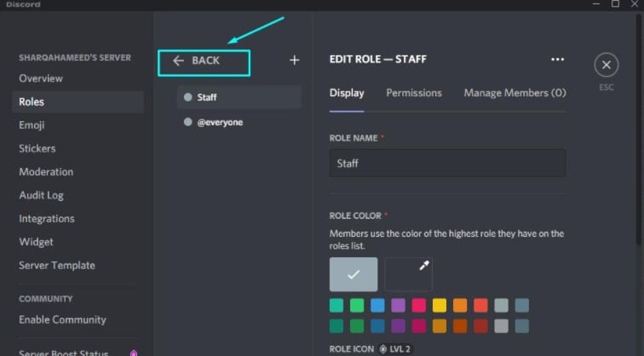
Task: Open the three-dots role options menu
Action: [557, 60]
